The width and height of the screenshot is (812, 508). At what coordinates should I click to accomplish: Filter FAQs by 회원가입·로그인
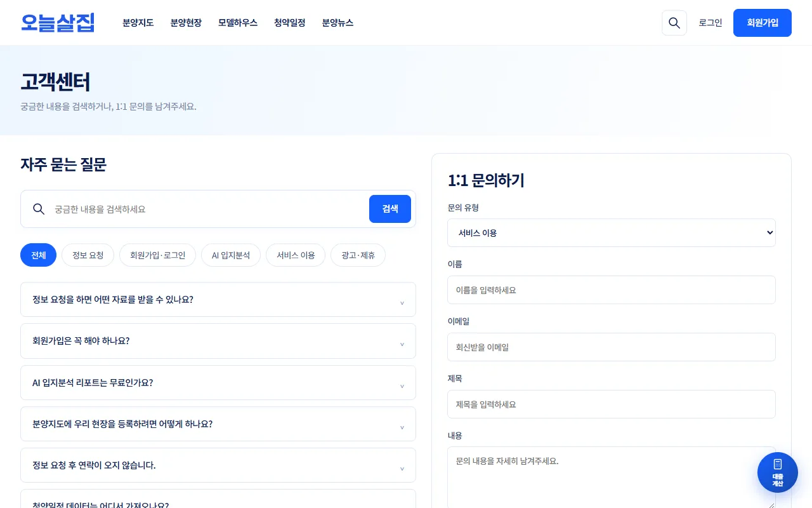click(x=158, y=255)
